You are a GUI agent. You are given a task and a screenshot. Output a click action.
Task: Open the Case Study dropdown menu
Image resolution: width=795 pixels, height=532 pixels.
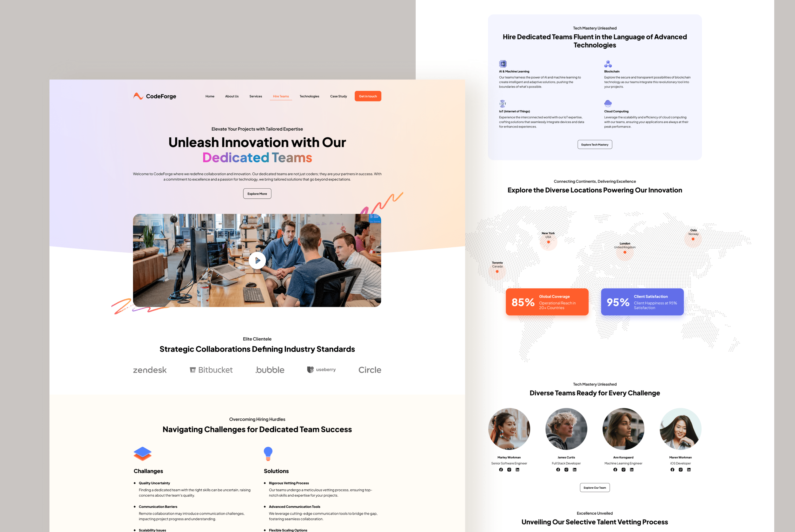point(338,96)
